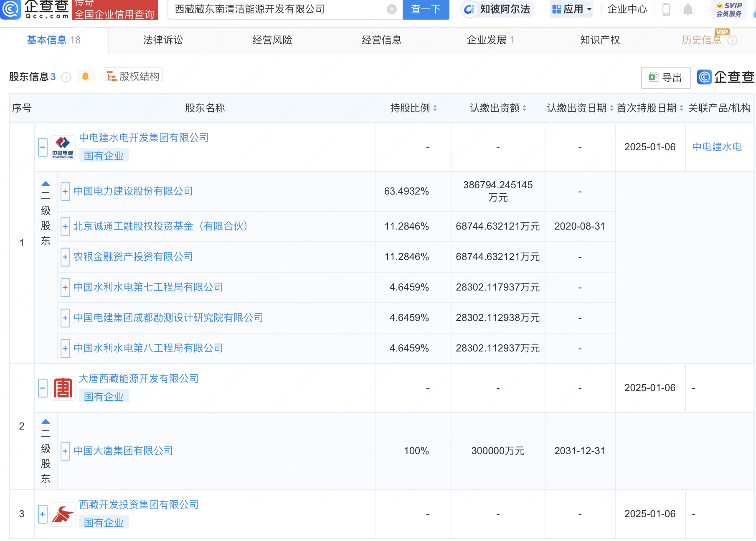
Task: Click the Qcc.com logo icon
Action: tap(10, 9)
